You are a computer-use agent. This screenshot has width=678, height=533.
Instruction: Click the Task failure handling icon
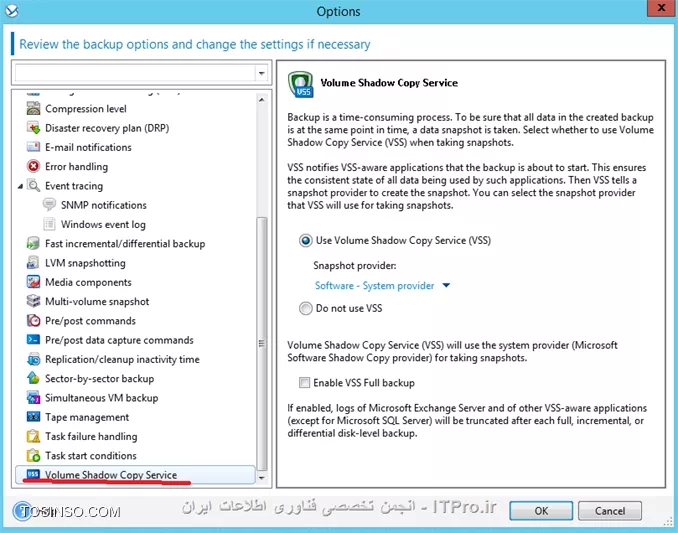[x=33, y=436]
